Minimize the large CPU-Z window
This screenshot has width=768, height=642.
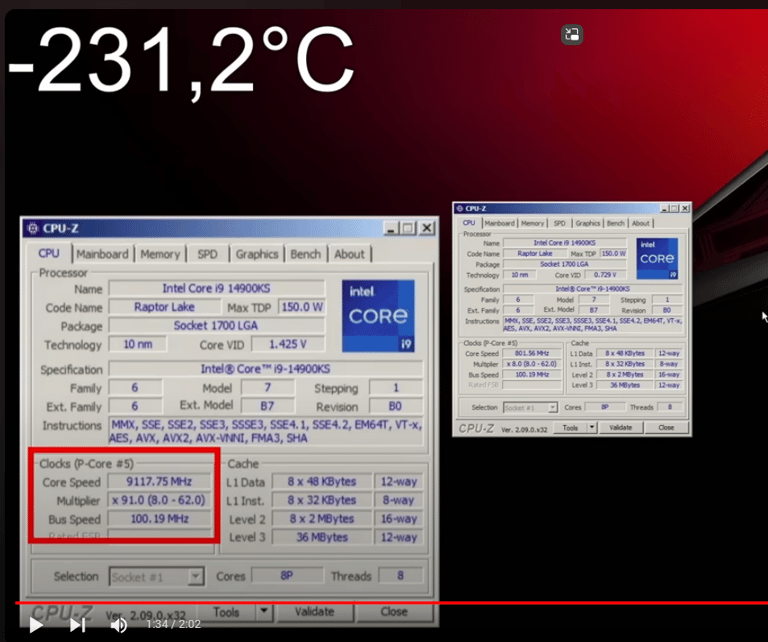391,228
